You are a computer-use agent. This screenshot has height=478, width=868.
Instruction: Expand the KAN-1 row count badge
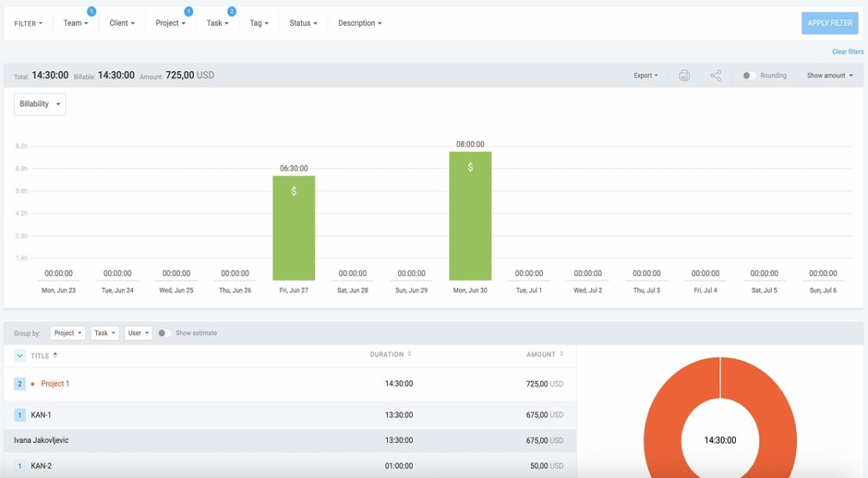point(20,415)
